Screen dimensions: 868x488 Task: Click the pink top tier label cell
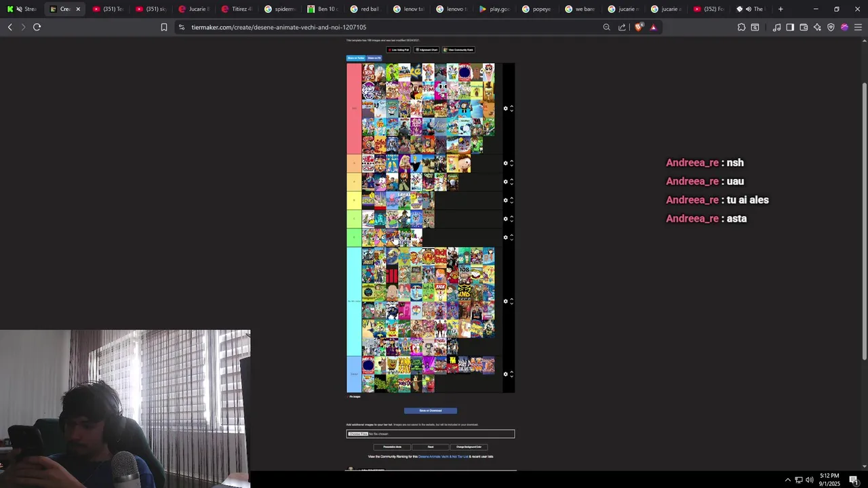click(x=354, y=108)
